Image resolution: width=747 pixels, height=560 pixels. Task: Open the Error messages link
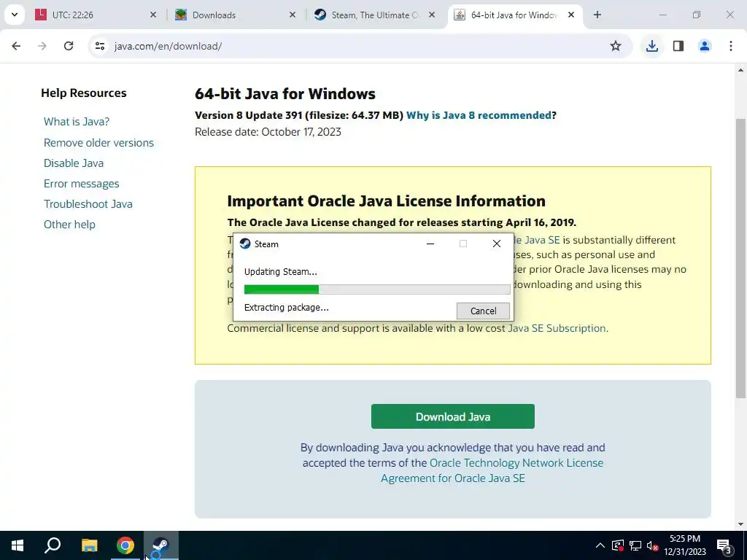point(82,183)
